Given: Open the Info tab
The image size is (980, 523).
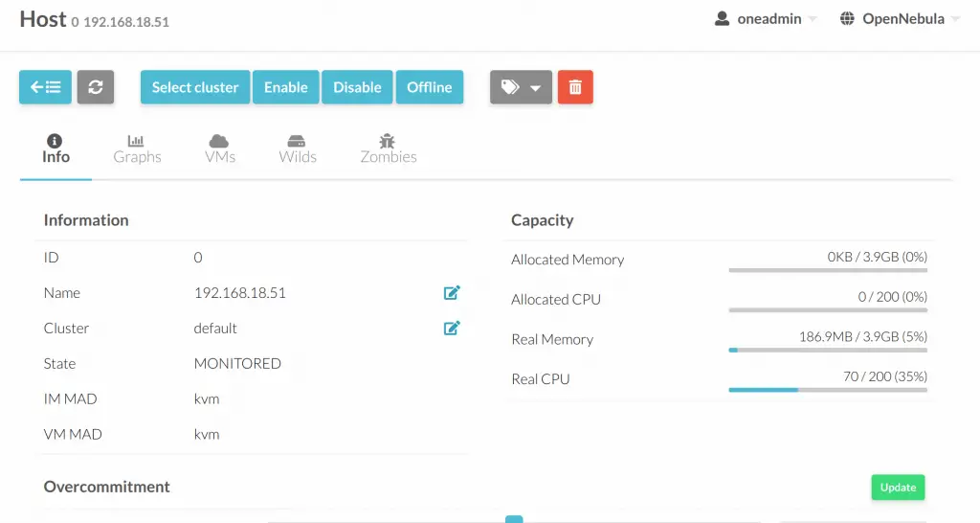Looking at the screenshot, I should point(56,148).
